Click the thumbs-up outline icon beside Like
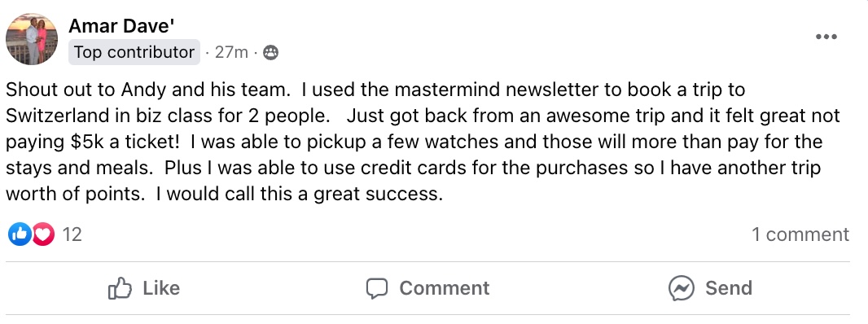The width and height of the screenshot is (868, 324). (x=120, y=288)
